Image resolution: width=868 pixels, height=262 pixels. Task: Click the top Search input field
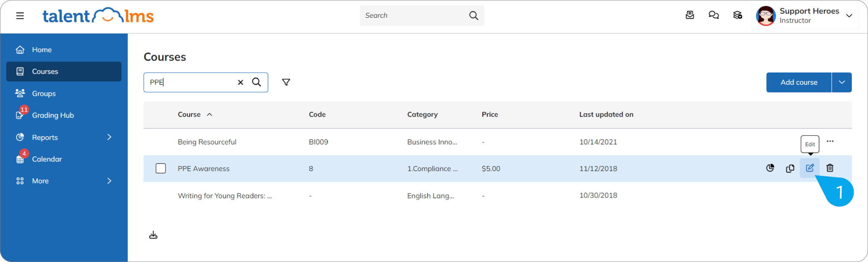pyautogui.click(x=415, y=15)
